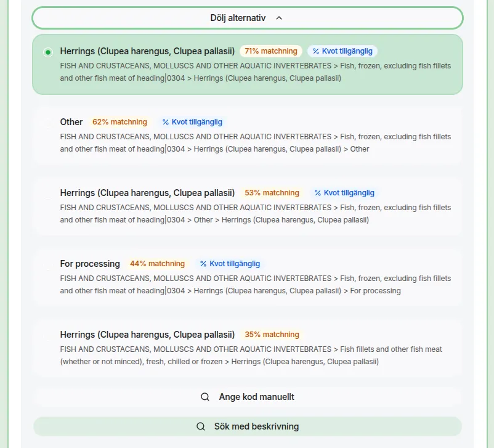Image resolution: width=494 pixels, height=448 pixels.
Task: Click the percent icon beside the 62% match badge
Action: coord(166,122)
